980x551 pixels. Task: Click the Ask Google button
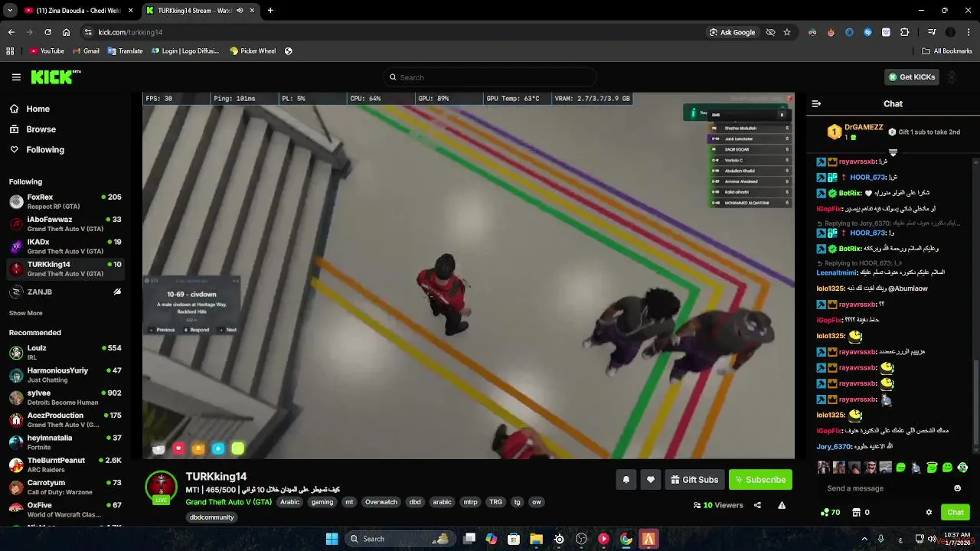tap(733, 32)
